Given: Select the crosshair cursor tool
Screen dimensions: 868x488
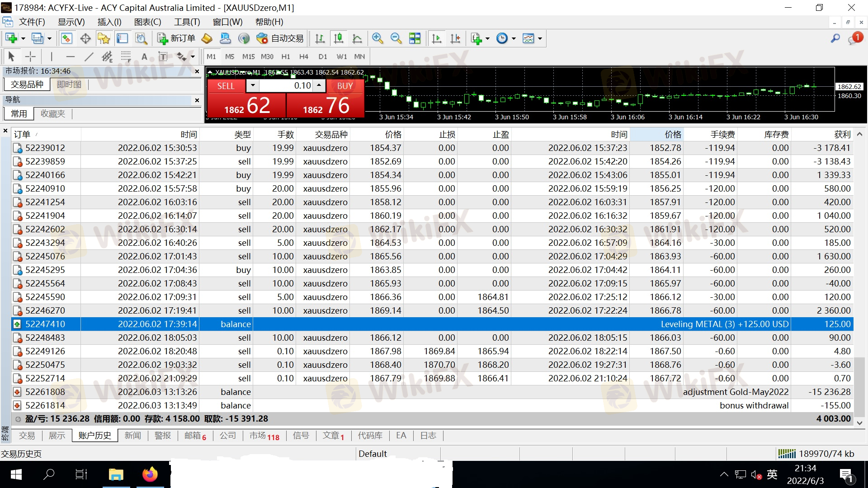Looking at the screenshot, I should (x=30, y=56).
